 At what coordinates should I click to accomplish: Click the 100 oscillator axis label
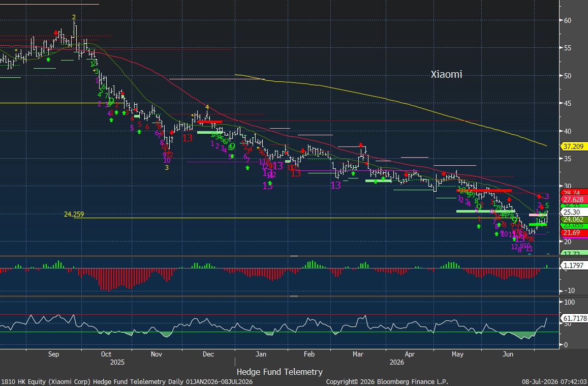tap(569, 302)
